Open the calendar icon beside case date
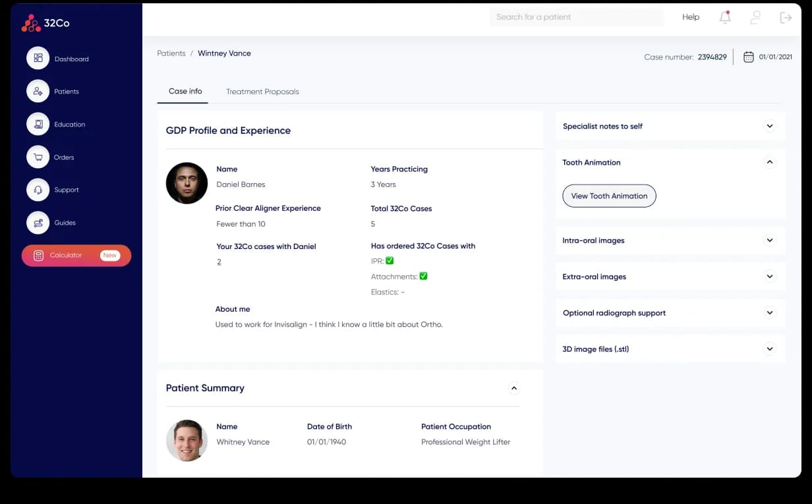This screenshot has width=812, height=504. click(x=749, y=57)
